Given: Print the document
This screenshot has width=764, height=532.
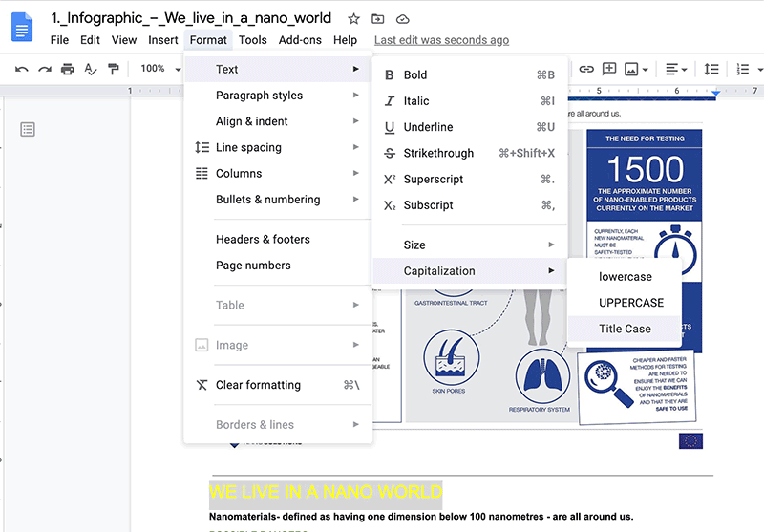Looking at the screenshot, I should click(67, 69).
